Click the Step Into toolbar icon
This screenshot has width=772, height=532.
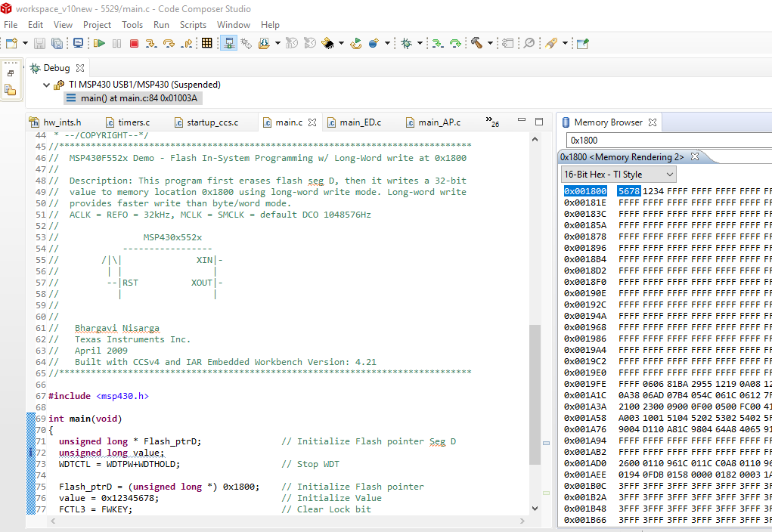pyautogui.click(x=151, y=44)
